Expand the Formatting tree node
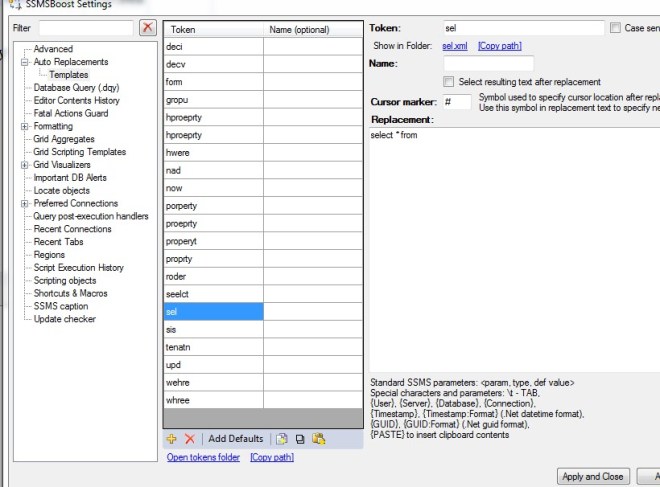 24,127
